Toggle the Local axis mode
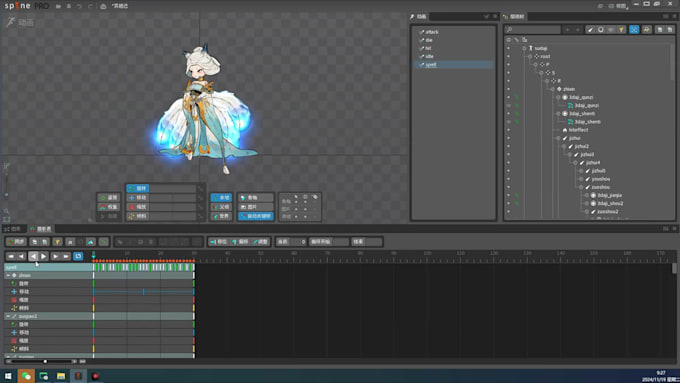This screenshot has width=680, height=383. (221, 198)
